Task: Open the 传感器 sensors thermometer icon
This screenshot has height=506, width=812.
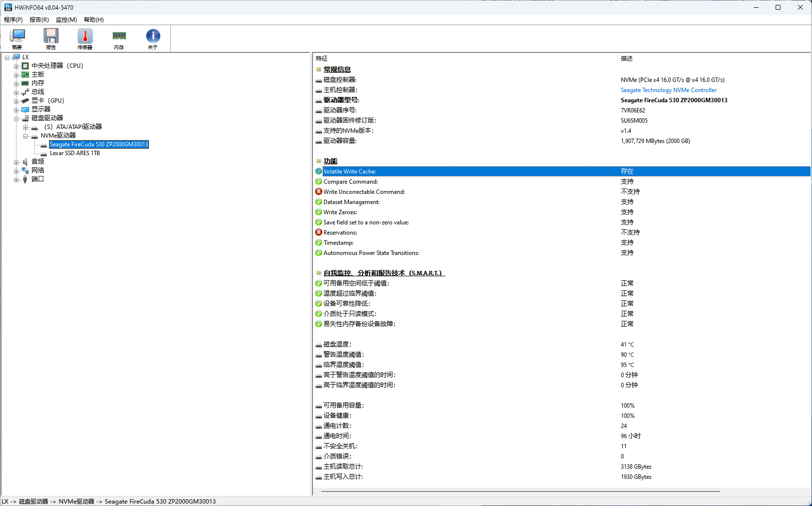Action: point(85,39)
